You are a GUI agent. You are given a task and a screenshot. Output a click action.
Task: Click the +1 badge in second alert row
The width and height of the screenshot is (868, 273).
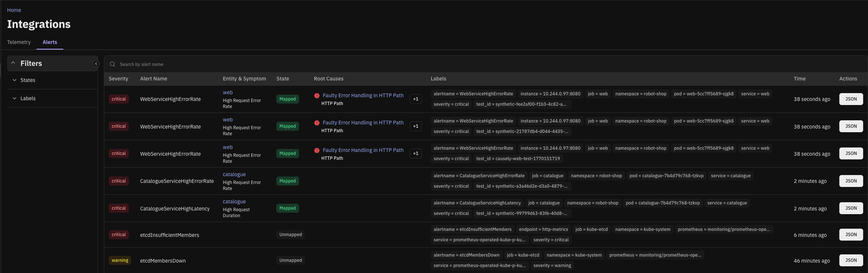point(416,126)
